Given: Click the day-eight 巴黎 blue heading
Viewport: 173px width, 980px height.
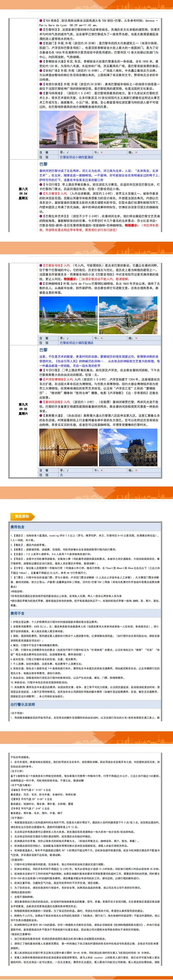Looking at the screenshot, I should pyautogui.click(x=44, y=164).
